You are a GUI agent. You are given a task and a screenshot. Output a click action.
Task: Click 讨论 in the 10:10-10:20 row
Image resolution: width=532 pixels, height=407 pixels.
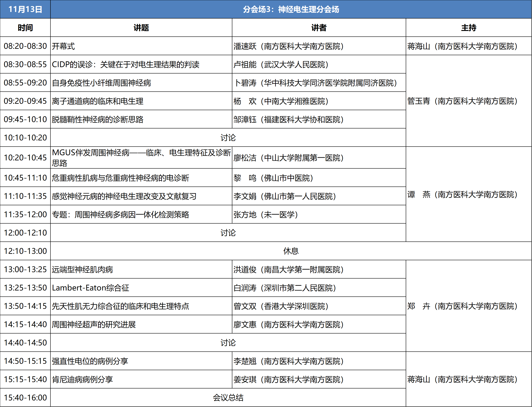click(x=228, y=138)
